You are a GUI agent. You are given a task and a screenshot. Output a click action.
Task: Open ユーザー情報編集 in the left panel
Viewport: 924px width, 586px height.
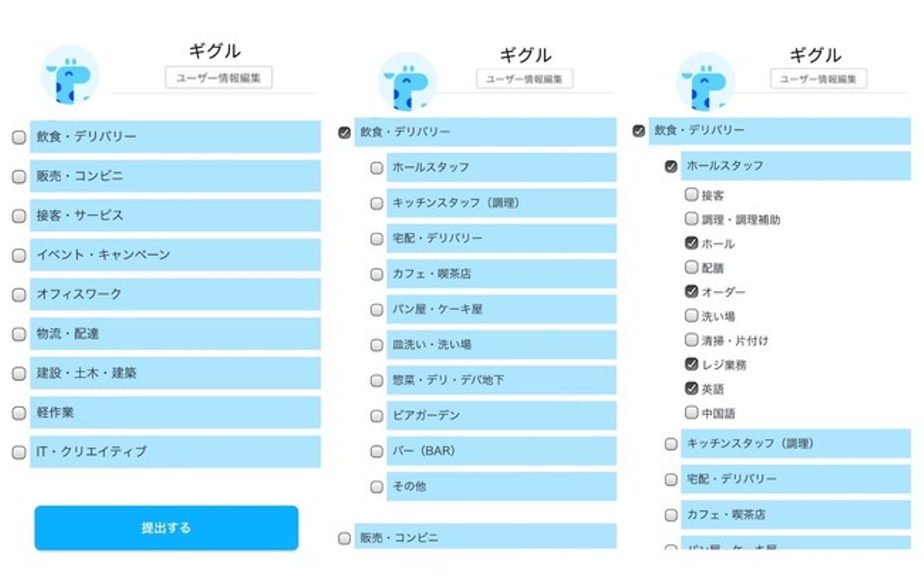(x=218, y=78)
